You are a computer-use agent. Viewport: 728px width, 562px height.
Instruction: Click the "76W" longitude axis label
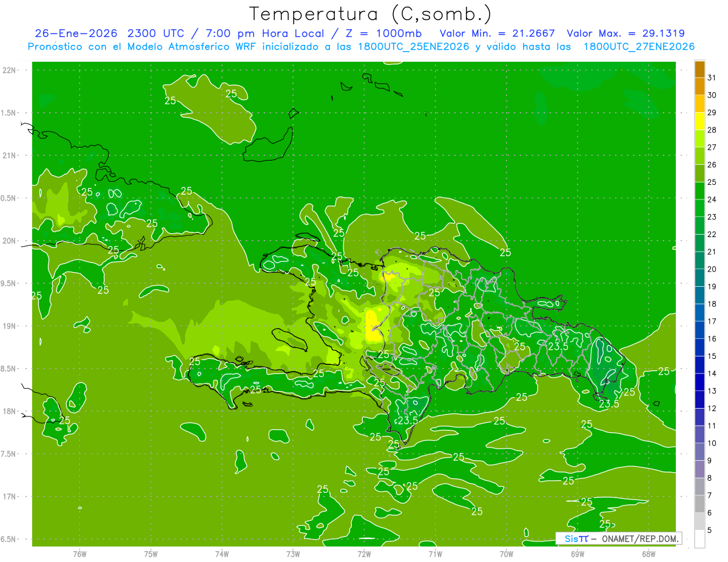click(79, 554)
